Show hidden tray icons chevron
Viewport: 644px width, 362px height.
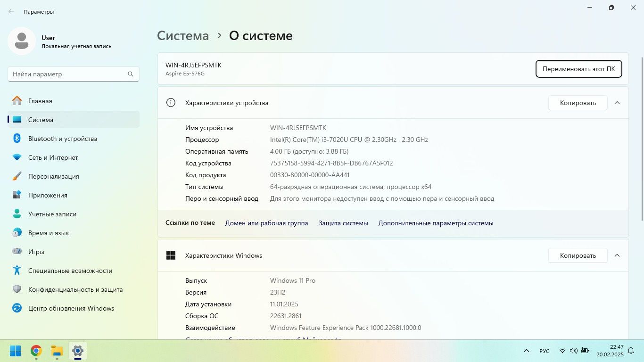point(527,351)
